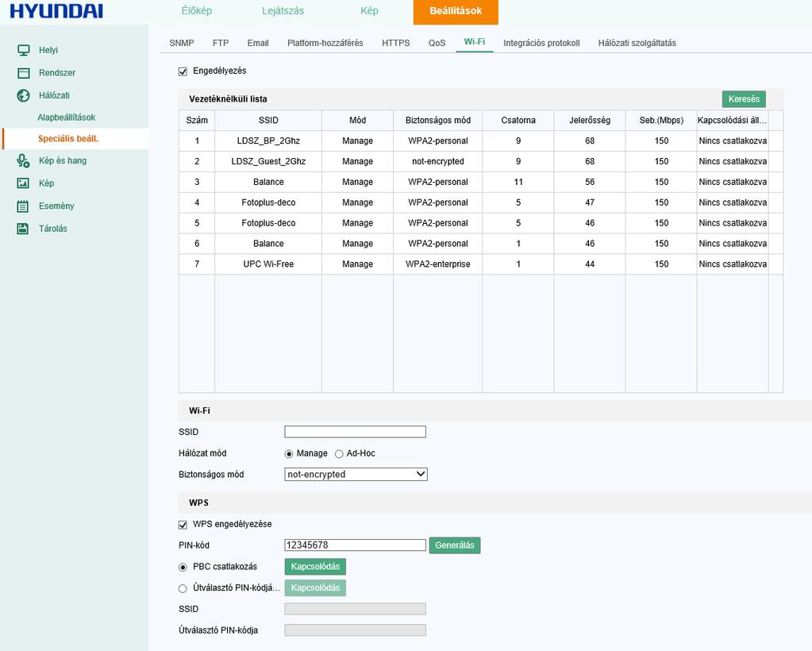The width and height of the screenshot is (812, 651).
Task: Switch to the SNMP tab
Action: pos(182,43)
